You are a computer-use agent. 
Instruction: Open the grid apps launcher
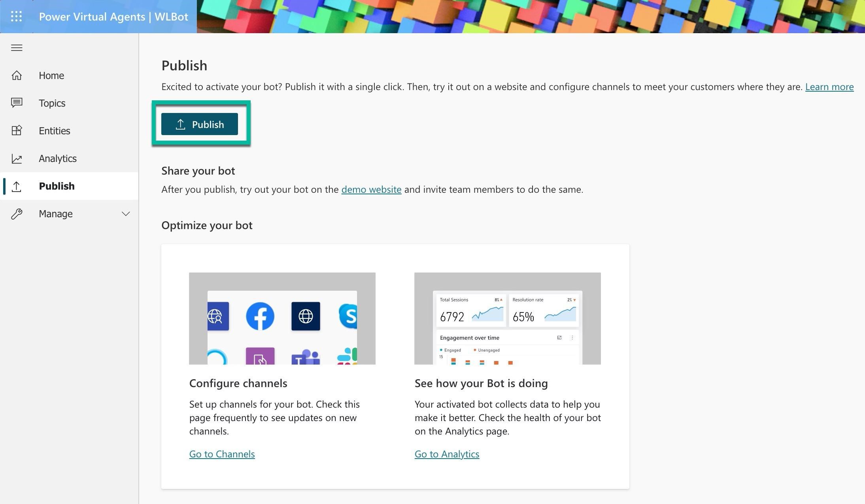(x=16, y=16)
